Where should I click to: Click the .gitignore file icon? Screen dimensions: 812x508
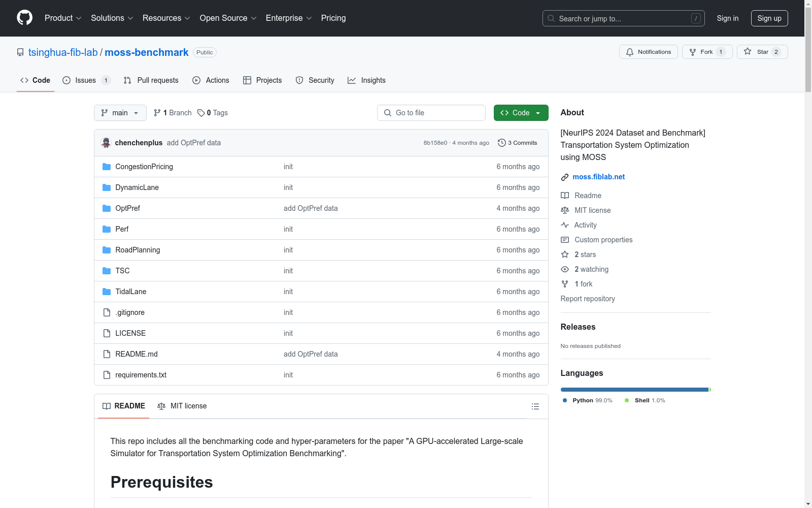pyautogui.click(x=107, y=312)
